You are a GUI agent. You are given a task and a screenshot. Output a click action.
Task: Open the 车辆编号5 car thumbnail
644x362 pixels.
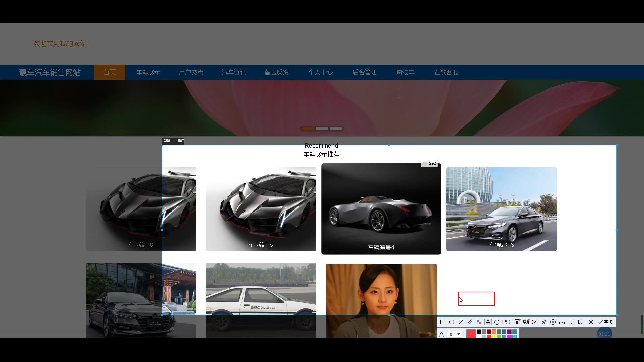pyautogui.click(x=261, y=209)
